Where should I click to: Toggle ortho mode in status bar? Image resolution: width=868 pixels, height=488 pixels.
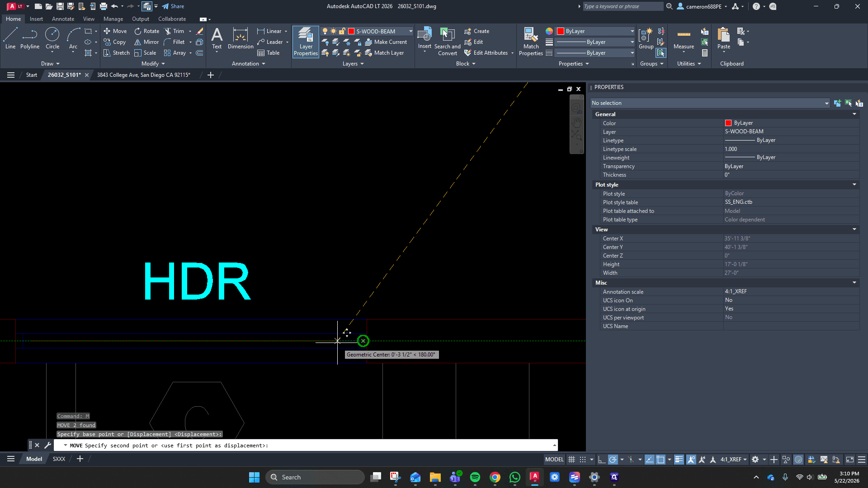click(602, 460)
